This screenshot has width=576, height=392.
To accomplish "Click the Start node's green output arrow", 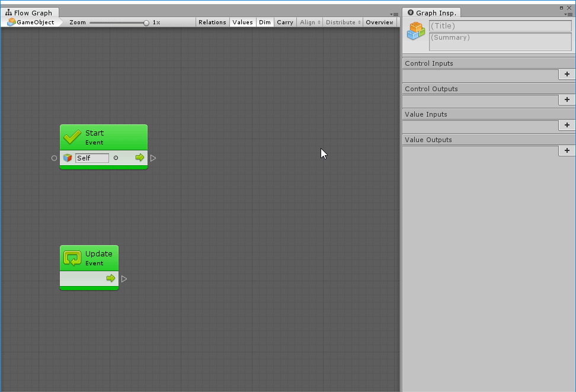I will (140, 158).
